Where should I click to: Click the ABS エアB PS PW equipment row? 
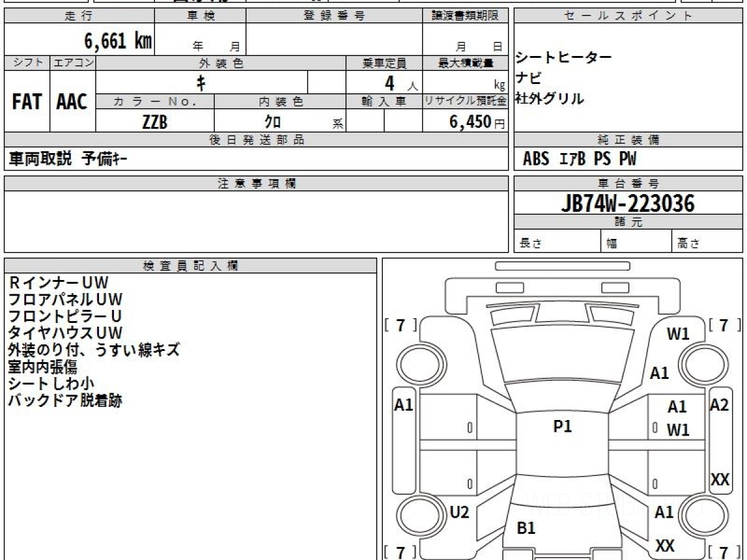tap(580, 159)
